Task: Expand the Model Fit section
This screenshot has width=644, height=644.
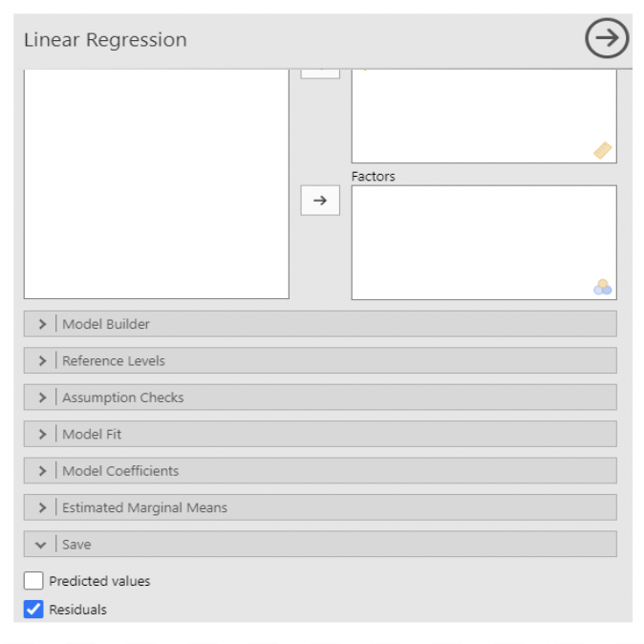Action: (x=92, y=435)
